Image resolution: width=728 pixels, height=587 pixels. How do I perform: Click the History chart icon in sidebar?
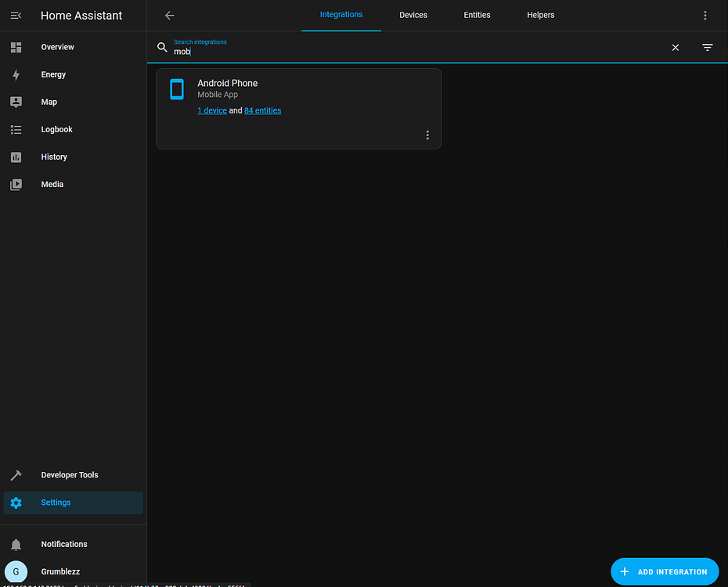coord(16,157)
